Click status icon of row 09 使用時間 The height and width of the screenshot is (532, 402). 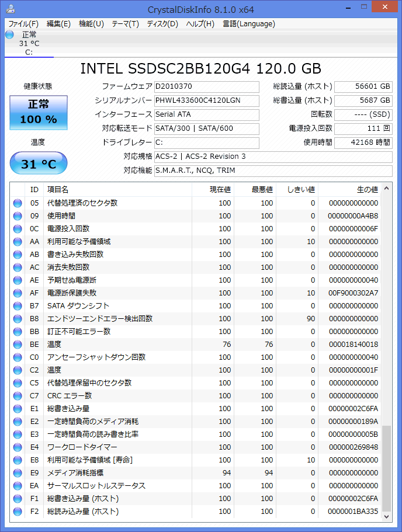pyautogui.click(x=18, y=216)
